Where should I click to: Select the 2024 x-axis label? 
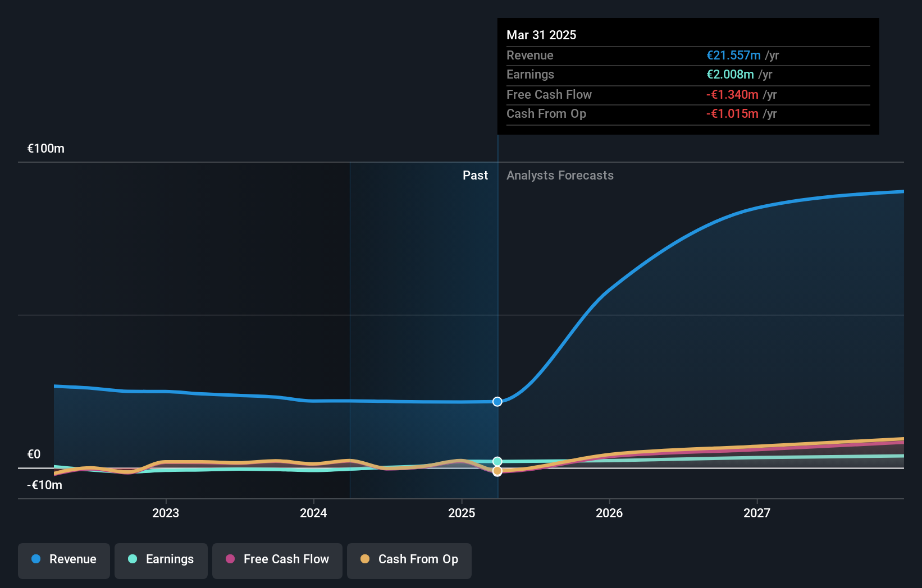pyautogui.click(x=313, y=513)
